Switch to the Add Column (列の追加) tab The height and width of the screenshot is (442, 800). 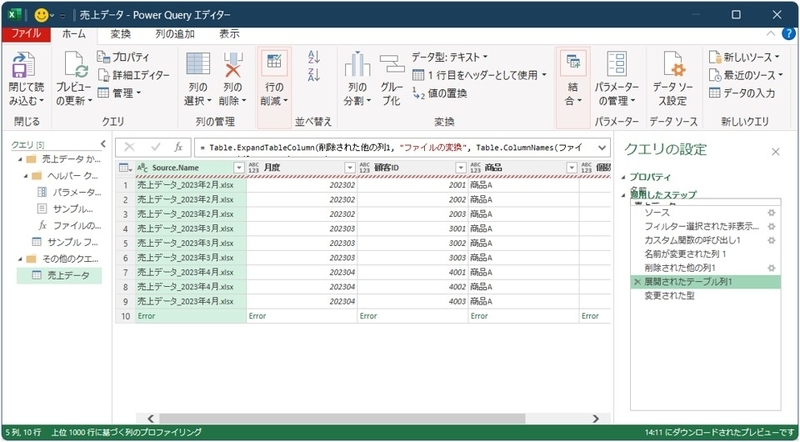[x=175, y=34]
